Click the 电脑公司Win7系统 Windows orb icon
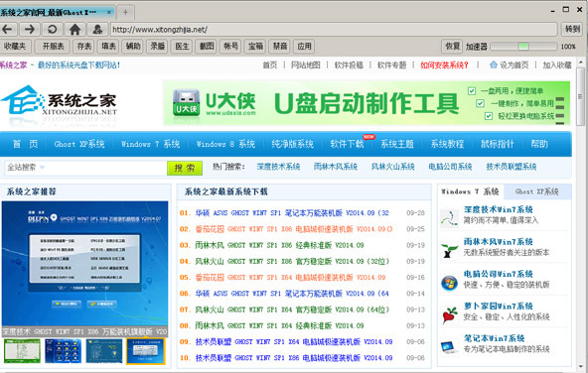The height and width of the screenshot is (373, 588). (449, 283)
